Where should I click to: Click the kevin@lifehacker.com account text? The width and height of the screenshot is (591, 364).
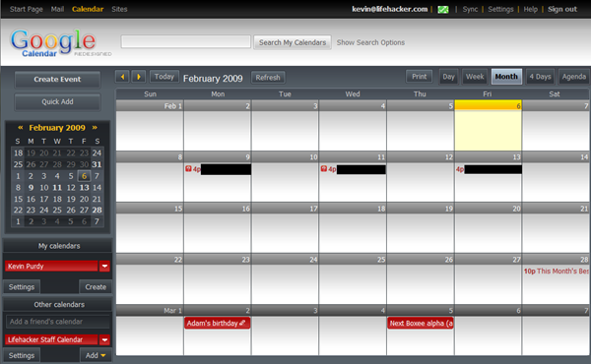pyautogui.click(x=389, y=9)
